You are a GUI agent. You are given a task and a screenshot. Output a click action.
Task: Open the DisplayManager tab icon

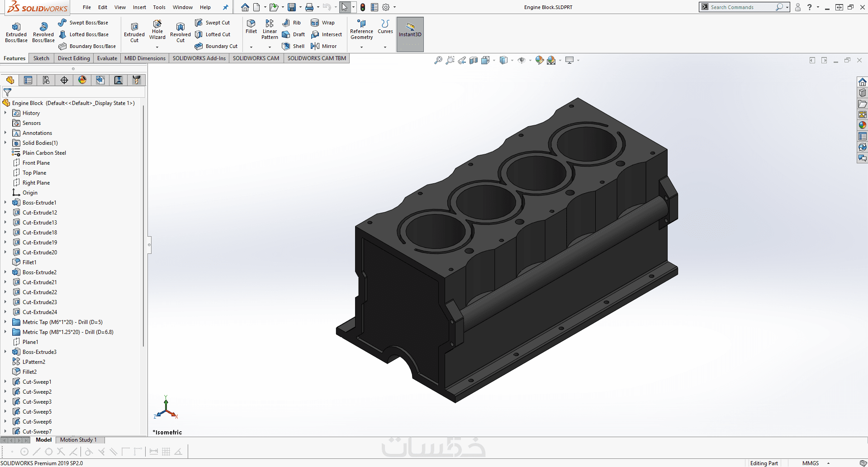[x=82, y=80]
